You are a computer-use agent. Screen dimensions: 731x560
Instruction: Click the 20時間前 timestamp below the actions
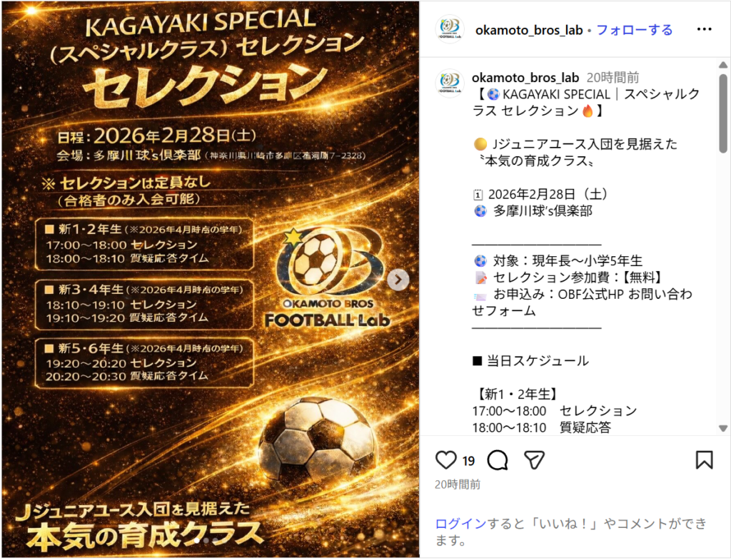[458, 484]
